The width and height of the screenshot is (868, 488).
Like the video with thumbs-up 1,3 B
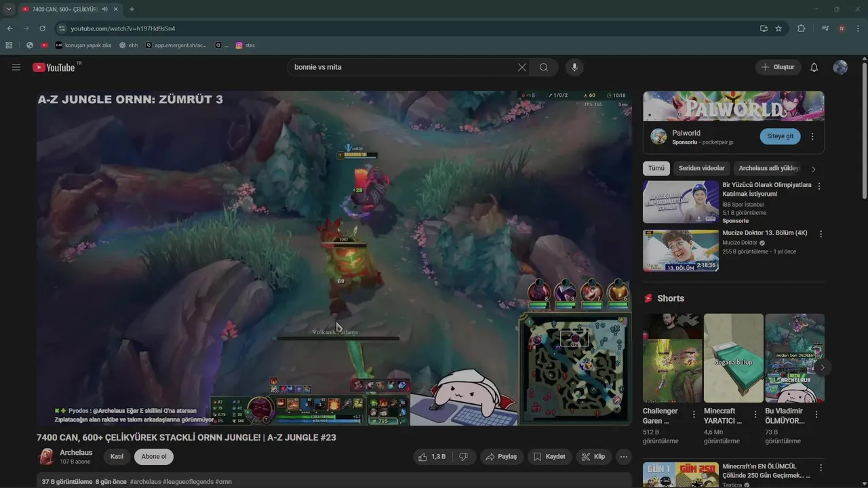coord(432,457)
